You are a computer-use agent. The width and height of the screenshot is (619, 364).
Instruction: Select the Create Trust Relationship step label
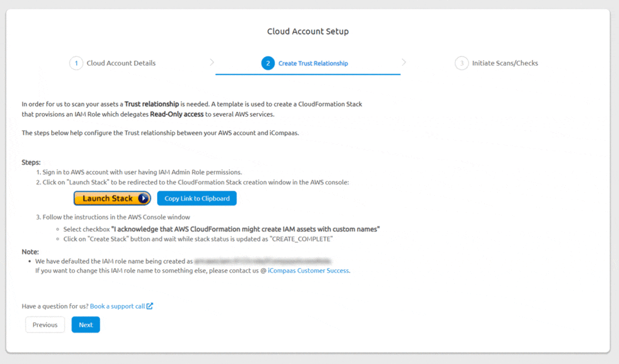coord(313,63)
